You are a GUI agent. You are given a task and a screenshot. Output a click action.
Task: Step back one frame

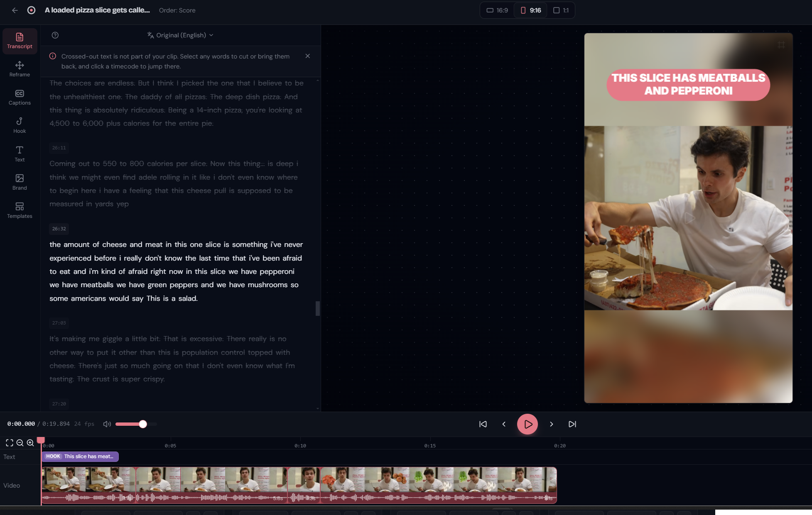[504, 424]
